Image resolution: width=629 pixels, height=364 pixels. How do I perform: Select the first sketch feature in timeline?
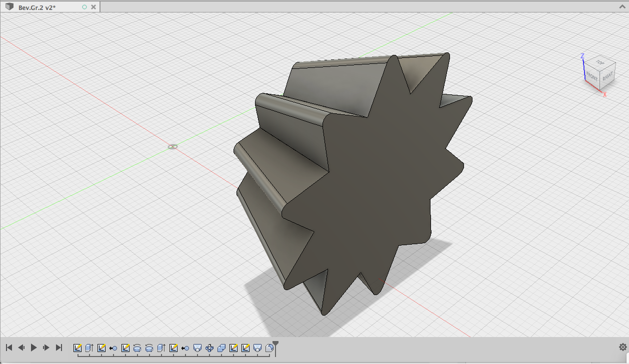(x=77, y=348)
